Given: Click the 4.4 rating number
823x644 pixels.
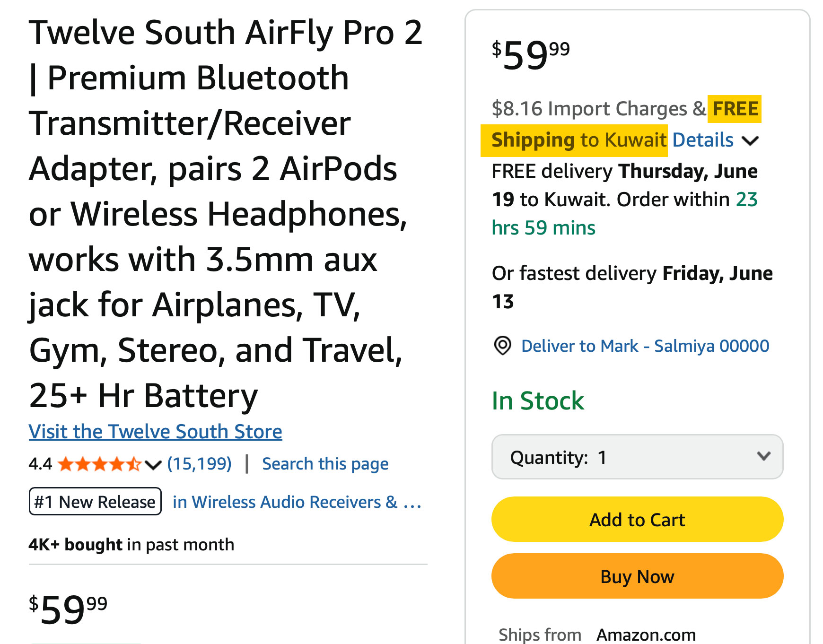Looking at the screenshot, I should click(40, 464).
